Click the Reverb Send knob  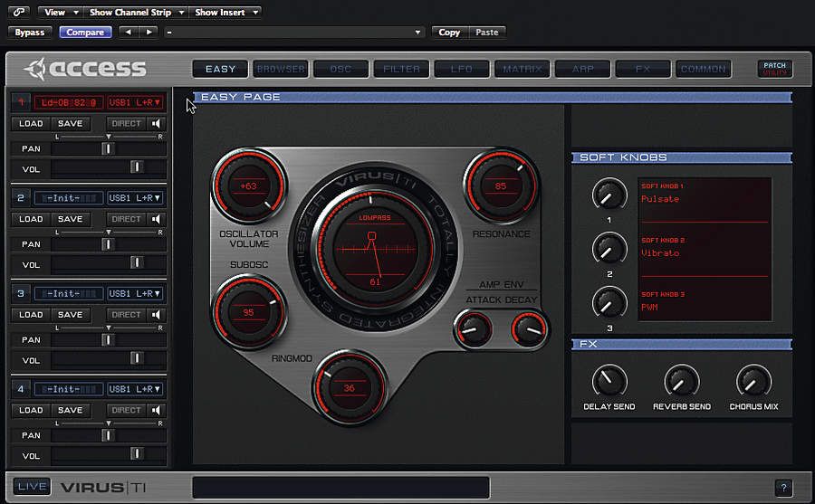coord(681,382)
